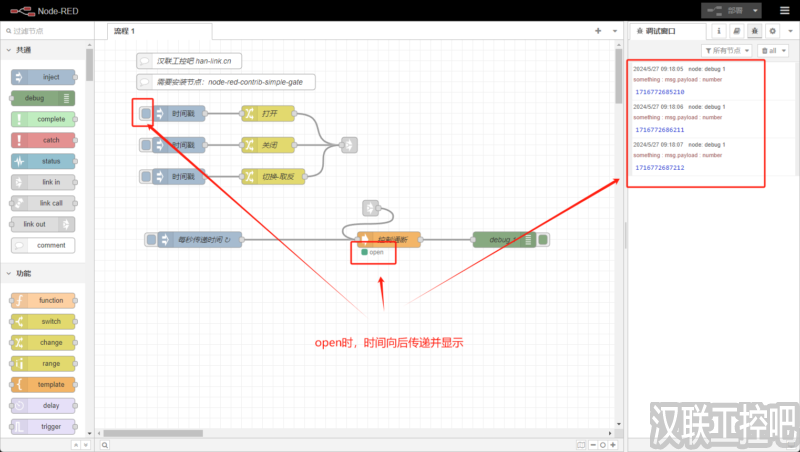This screenshot has width=800, height=452.
Task: Trigger the inject button for 打开 flow
Action: (146, 114)
